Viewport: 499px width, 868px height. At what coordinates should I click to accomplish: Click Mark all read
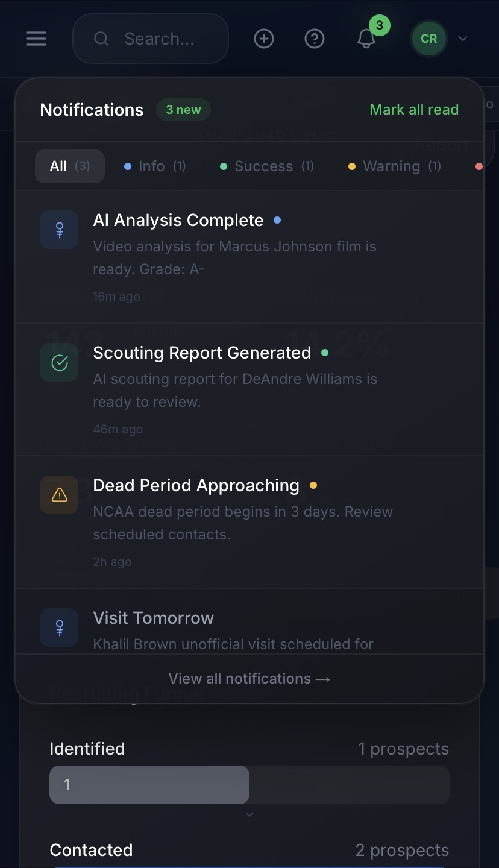414,110
